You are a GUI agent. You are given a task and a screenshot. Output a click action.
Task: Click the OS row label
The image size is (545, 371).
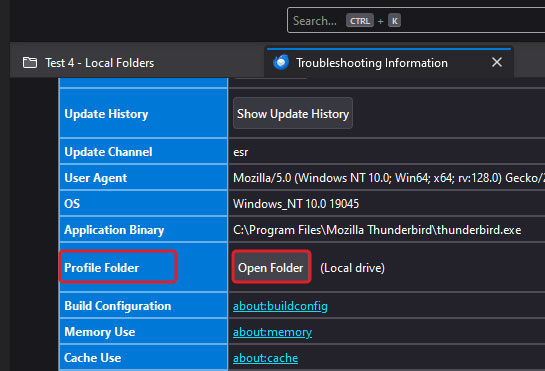pyautogui.click(x=72, y=204)
